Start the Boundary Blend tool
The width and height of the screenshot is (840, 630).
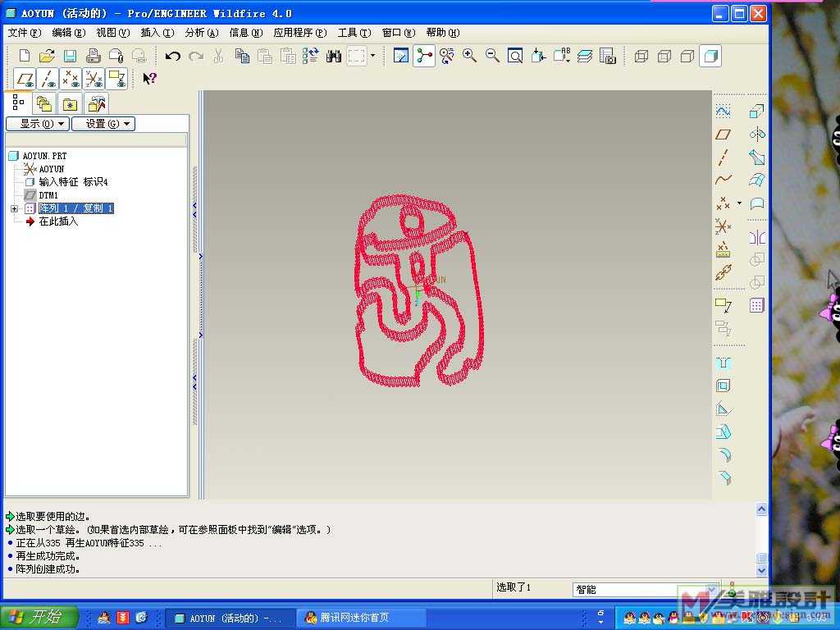(x=756, y=180)
